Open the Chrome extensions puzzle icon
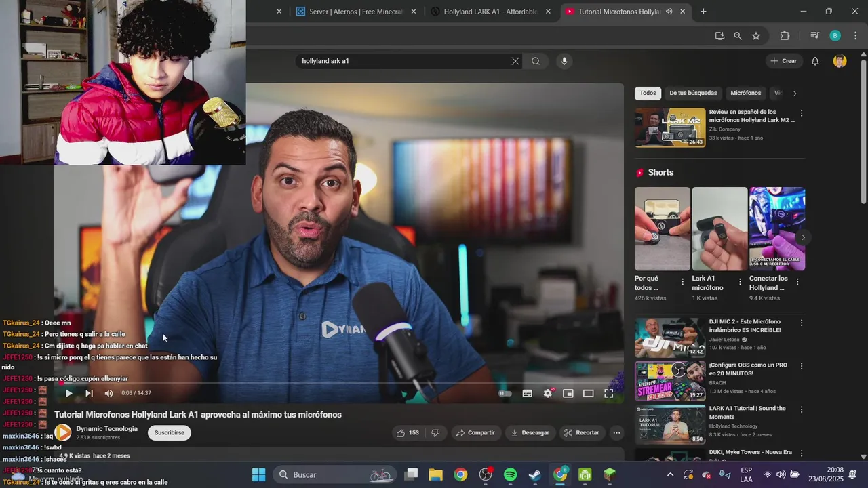Screen dimensions: 868x488 pos(785,36)
